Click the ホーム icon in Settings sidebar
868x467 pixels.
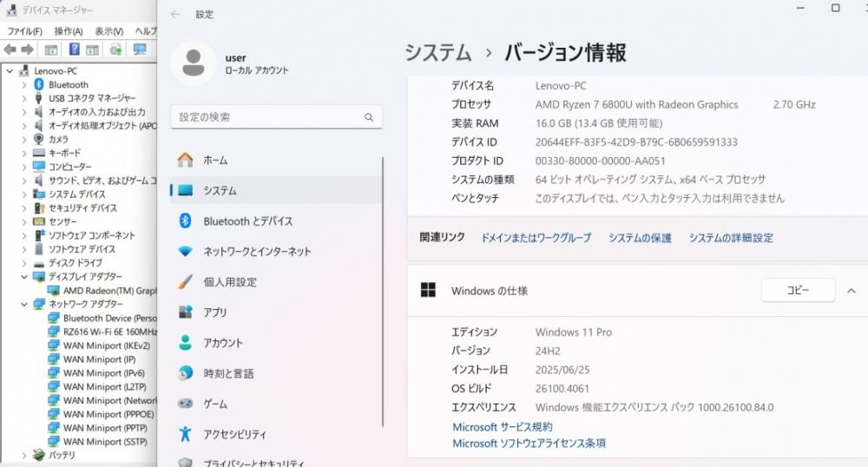tap(186, 160)
